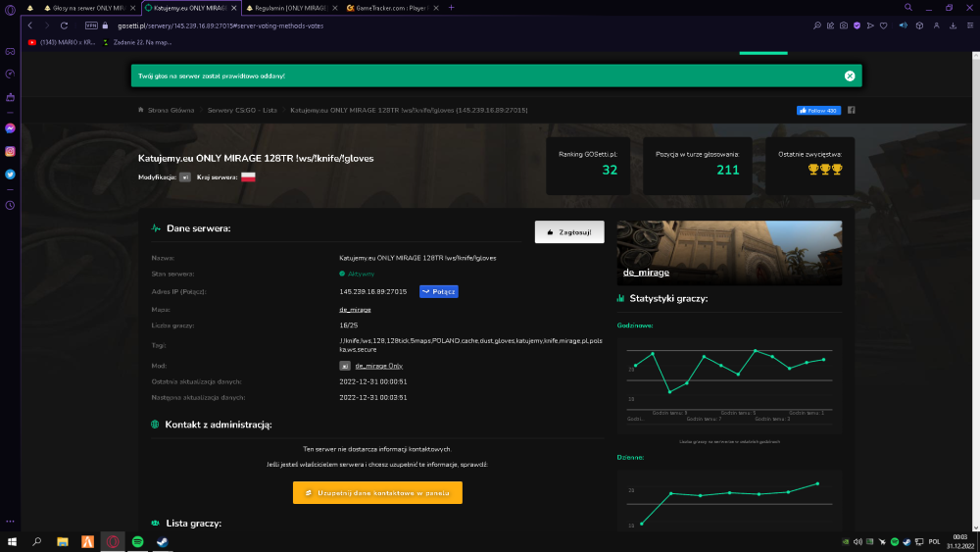The height and width of the screenshot is (552, 980).
Task: Open My Flow send icon
Action: [x=870, y=25]
